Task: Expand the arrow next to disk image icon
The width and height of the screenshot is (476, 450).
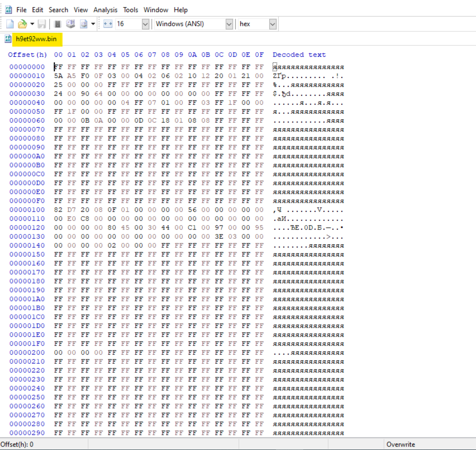Action: click(x=93, y=24)
